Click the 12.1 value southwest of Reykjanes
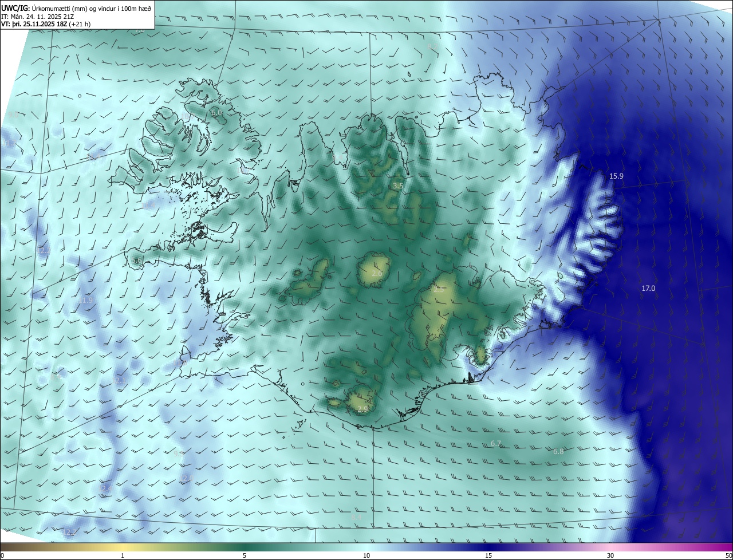Viewport: 733px width, 560px height. 120,381
